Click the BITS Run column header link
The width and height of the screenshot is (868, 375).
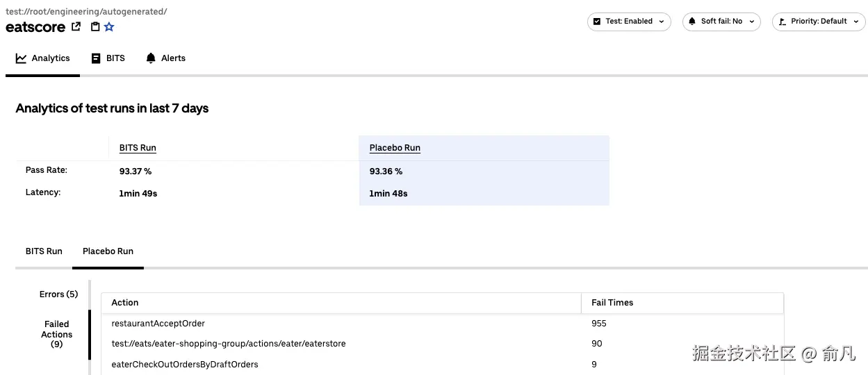pyautogui.click(x=138, y=148)
